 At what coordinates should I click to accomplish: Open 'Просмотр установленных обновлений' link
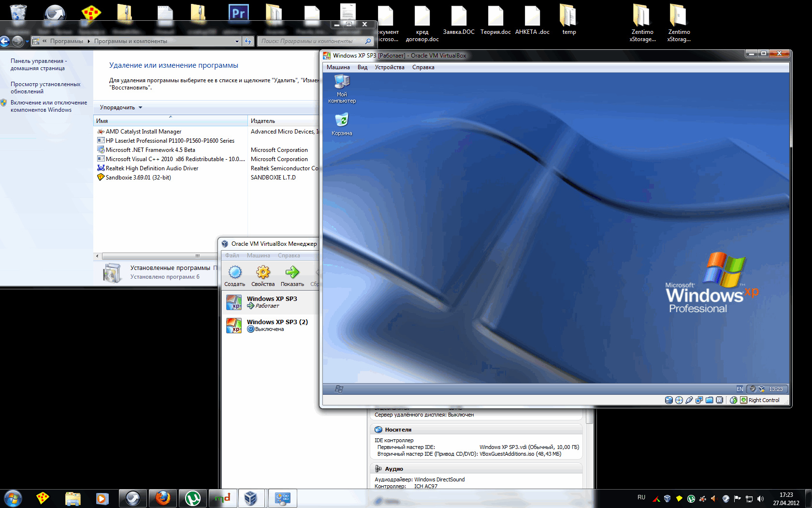[45, 88]
